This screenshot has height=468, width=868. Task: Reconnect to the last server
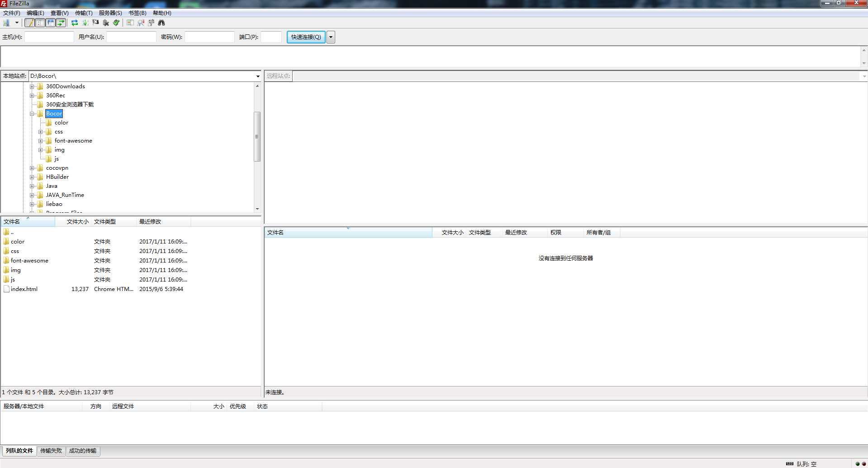pos(116,23)
